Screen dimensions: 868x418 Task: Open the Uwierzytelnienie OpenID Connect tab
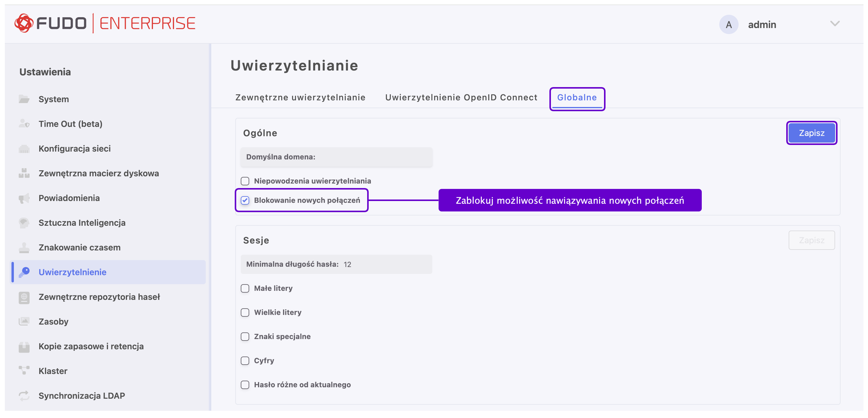pyautogui.click(x=461, y=98)
